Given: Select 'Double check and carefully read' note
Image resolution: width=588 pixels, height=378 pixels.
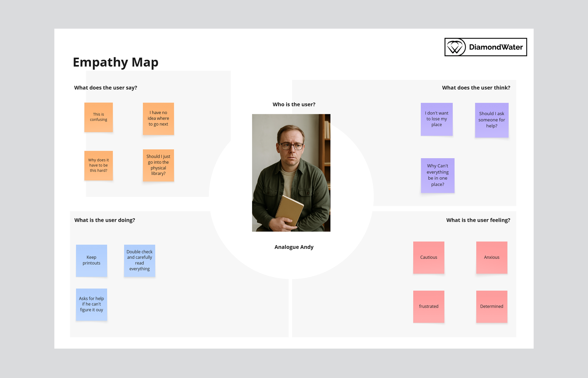Looking at the screenshot, I should (139, 260).
